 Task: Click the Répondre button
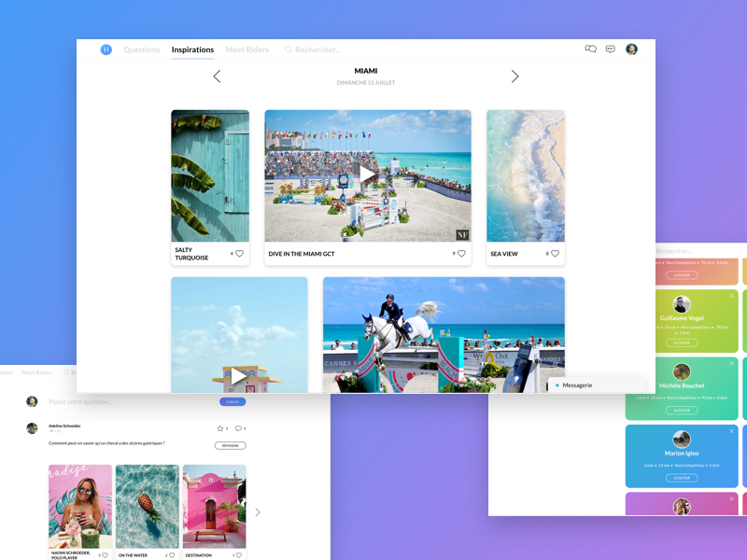[x=230, y=446]
